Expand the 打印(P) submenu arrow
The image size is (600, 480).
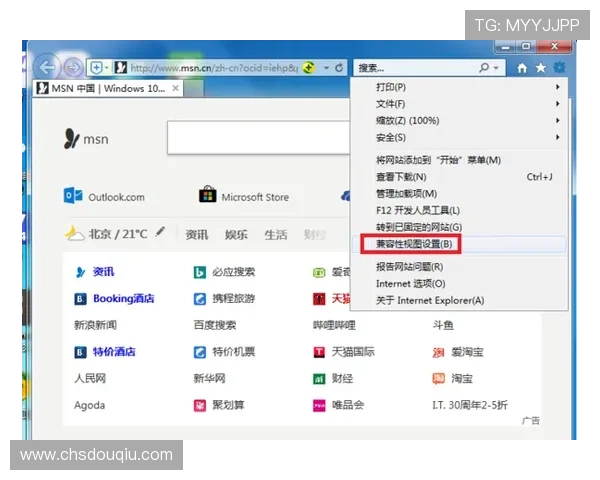[x=558, y=87]
